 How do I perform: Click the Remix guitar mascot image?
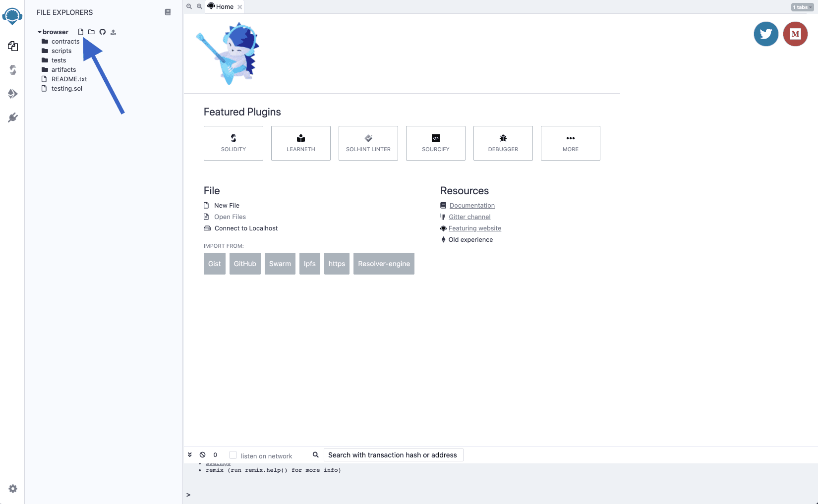coord(229,53)
